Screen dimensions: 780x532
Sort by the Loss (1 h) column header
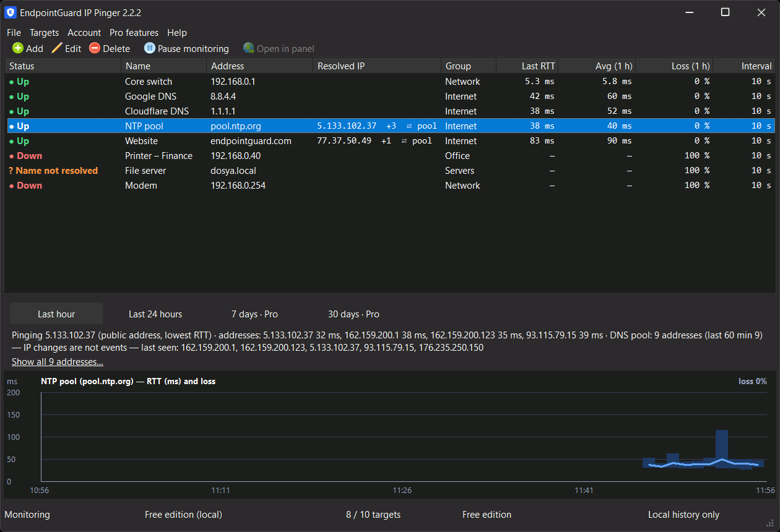(x=674, y=66)
